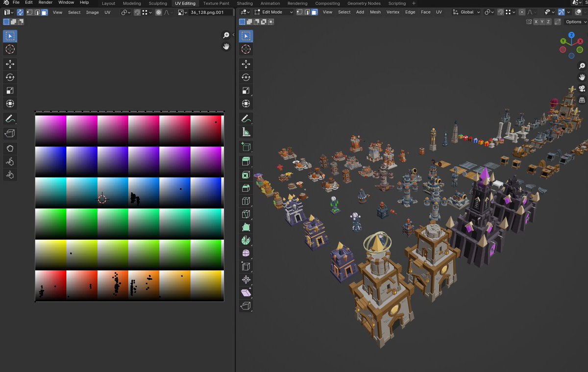
Task: Select the Shrink/Fatten tool
Action: pos(246,280)
